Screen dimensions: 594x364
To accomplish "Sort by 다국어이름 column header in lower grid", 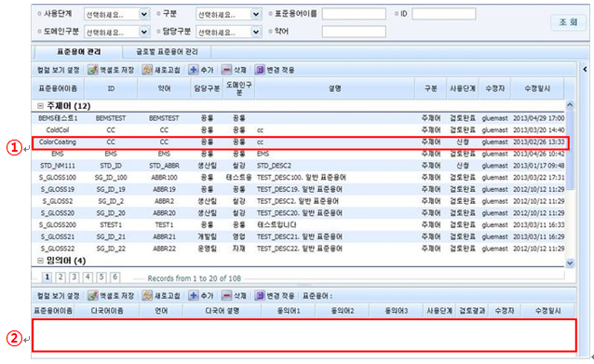I will pyautogui.click(x=107, y=311).
